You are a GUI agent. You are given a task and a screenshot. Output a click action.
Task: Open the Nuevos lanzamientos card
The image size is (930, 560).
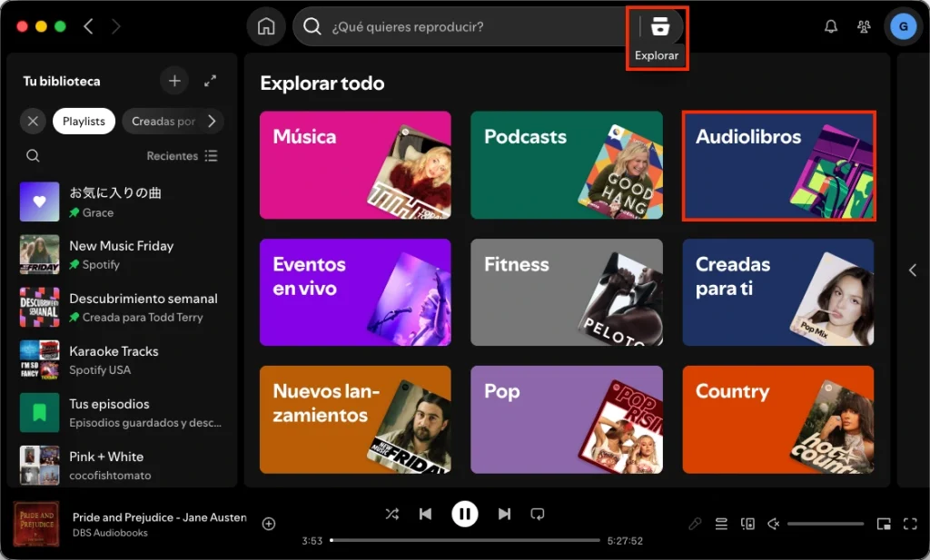(x=355, y=419)
